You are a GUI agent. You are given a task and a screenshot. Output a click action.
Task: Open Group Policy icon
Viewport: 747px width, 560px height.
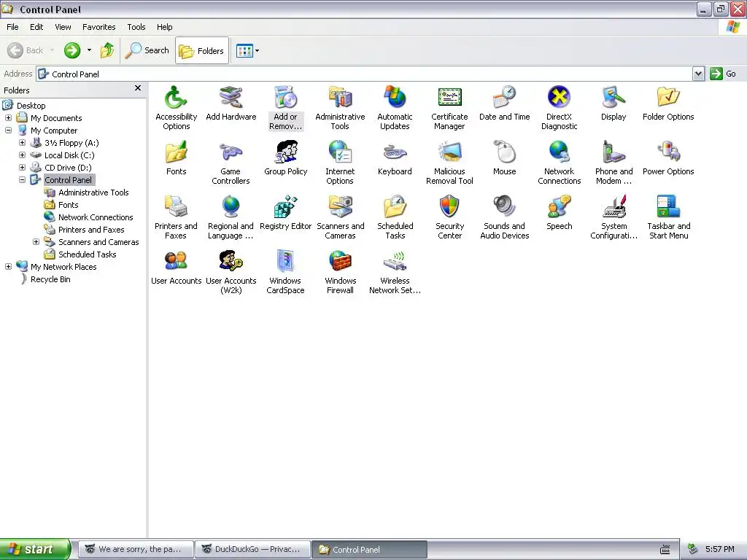(286, 158)
